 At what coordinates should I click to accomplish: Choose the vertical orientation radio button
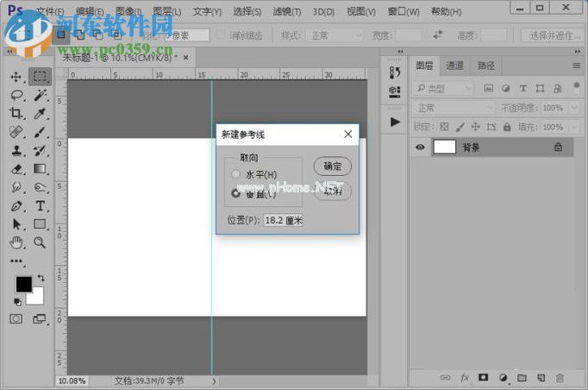235,193
